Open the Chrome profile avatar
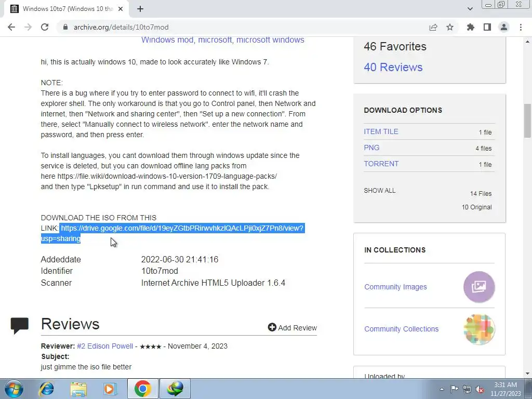 (504, 27)
